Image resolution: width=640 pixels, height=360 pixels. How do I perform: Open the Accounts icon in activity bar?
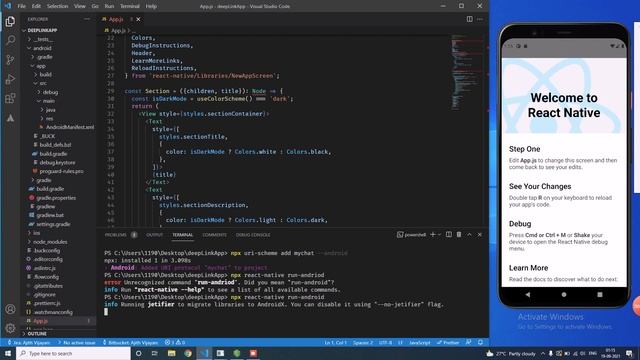pyautogui.click(x=10, y=309)
